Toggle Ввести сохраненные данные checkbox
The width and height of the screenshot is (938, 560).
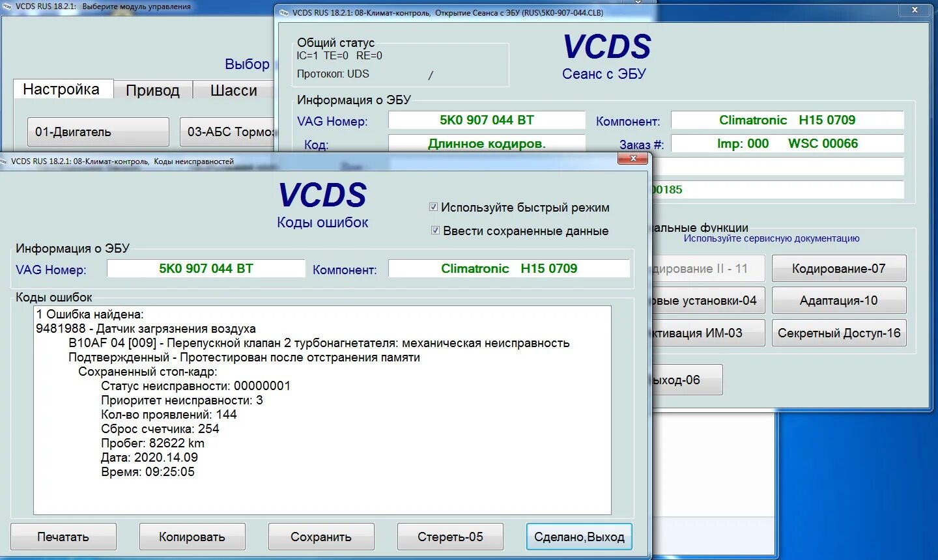[435, 231]
